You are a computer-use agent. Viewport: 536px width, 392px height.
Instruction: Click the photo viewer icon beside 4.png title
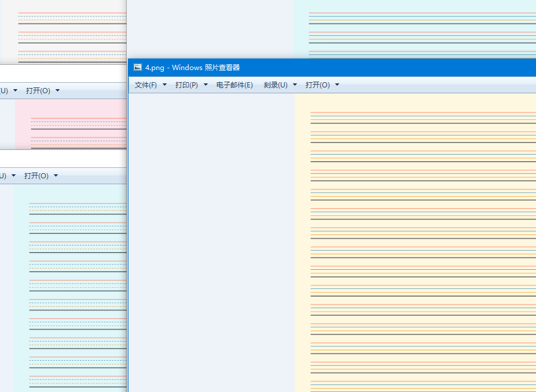point(138,67)
